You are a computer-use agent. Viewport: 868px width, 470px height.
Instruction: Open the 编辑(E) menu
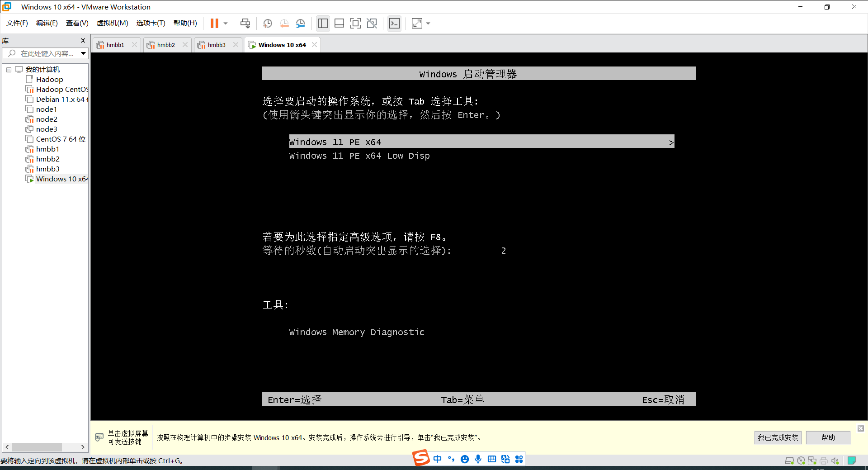pos(47,23)
